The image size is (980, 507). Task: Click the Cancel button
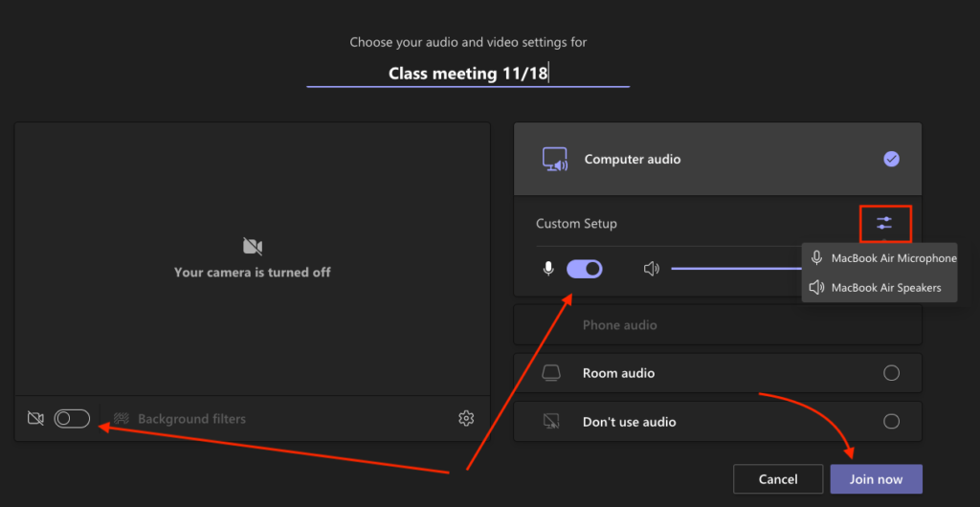(778, 479)
